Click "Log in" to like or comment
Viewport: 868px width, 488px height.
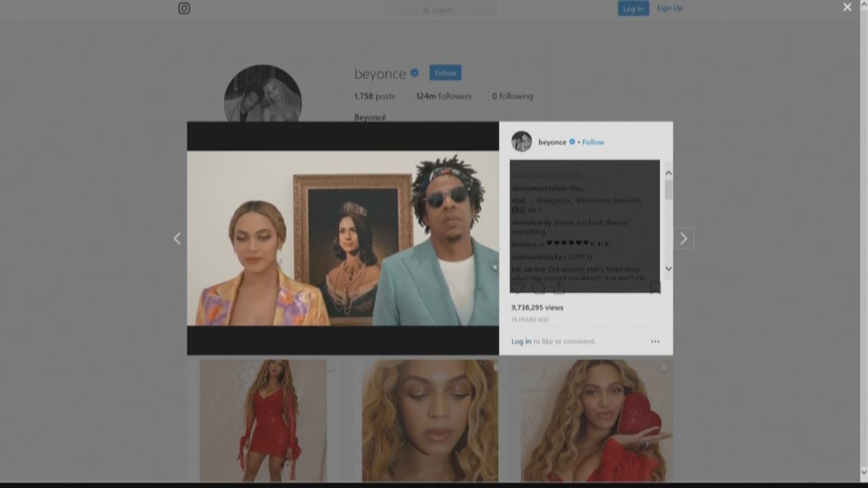click(522, 342)
